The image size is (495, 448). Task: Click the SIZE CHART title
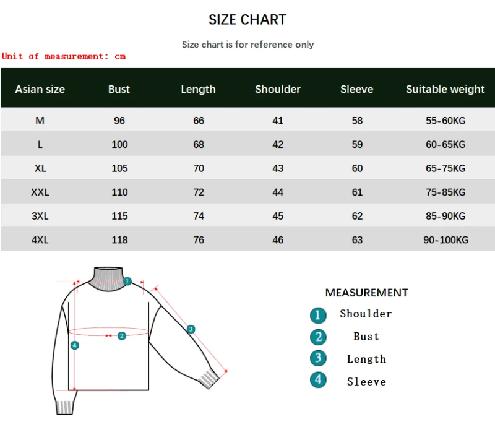coord(247,20)
